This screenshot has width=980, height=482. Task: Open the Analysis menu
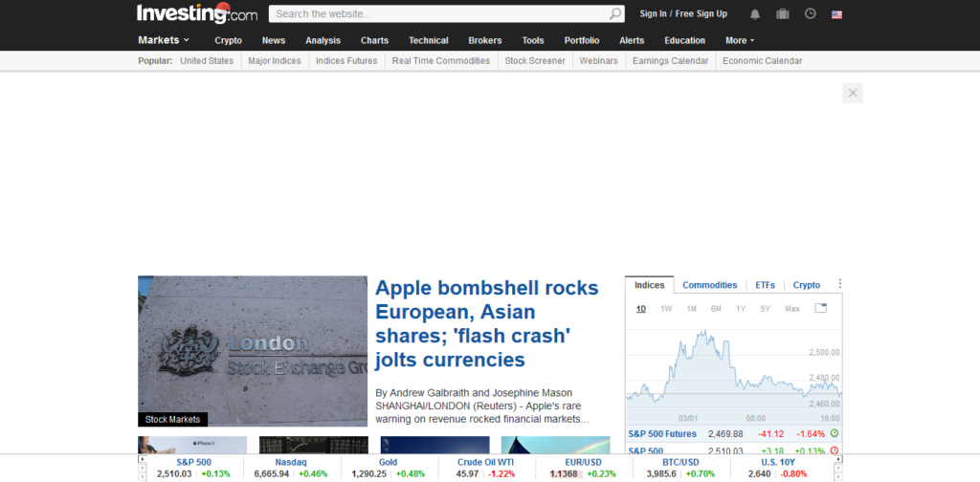point(323,40)
